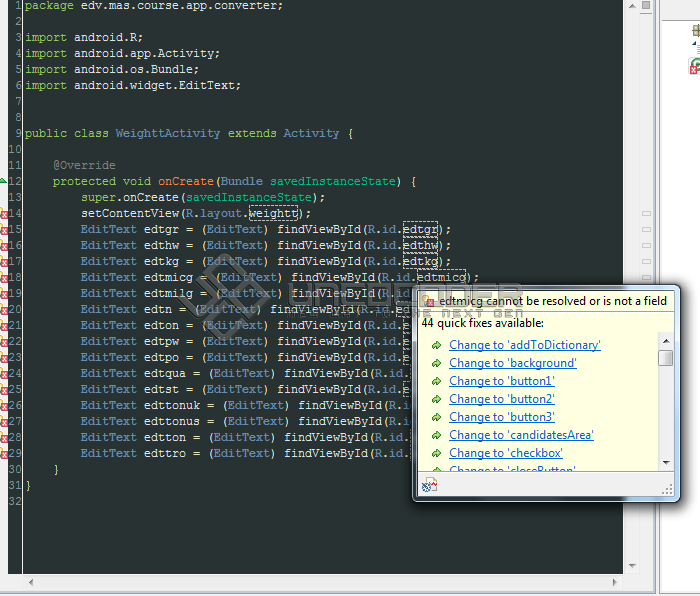Click the variable 'edttonuk' on line 26

(172, 406)
